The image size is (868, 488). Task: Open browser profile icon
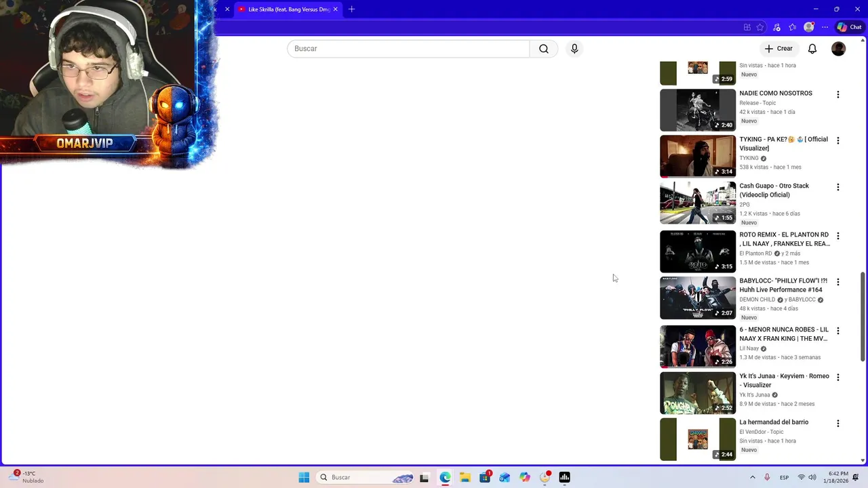coord(808,27)
